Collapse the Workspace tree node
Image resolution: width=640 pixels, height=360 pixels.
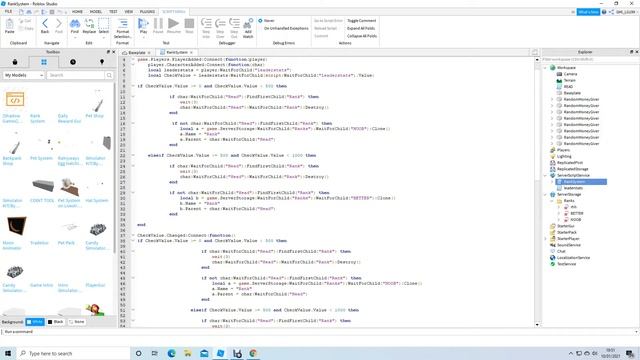[546, 68]
